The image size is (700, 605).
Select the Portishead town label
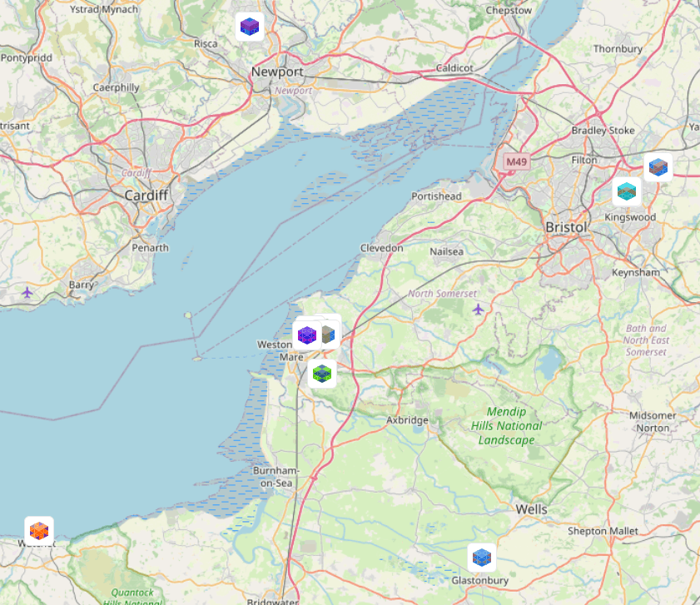pyautogui.click(x=436, y=196)
